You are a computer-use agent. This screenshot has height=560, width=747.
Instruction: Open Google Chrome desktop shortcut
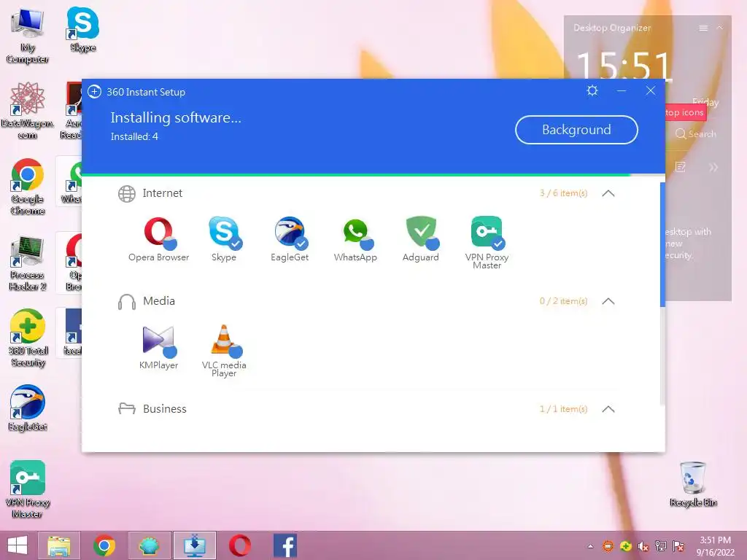tap(28, 187)
